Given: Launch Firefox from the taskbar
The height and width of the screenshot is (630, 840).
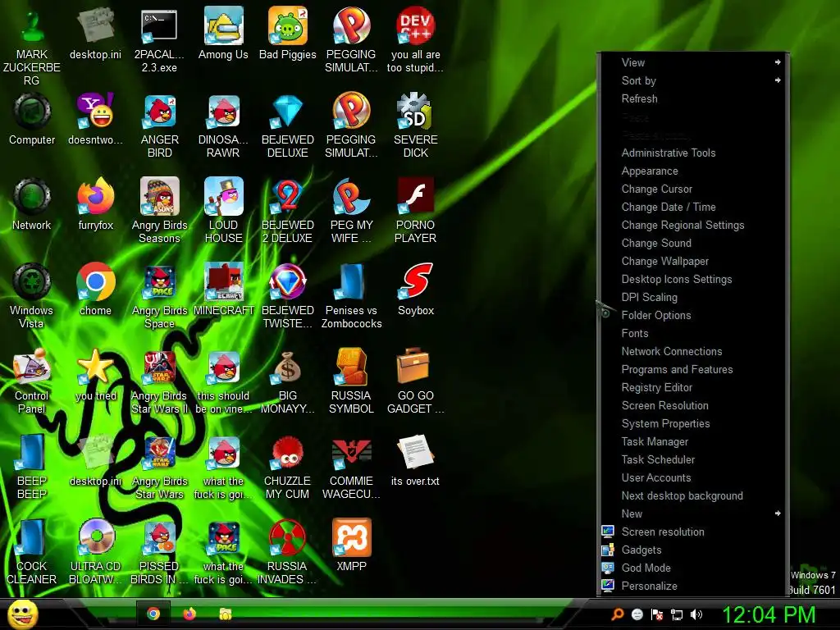Looking at the screenshot, I should coord(189,614).
